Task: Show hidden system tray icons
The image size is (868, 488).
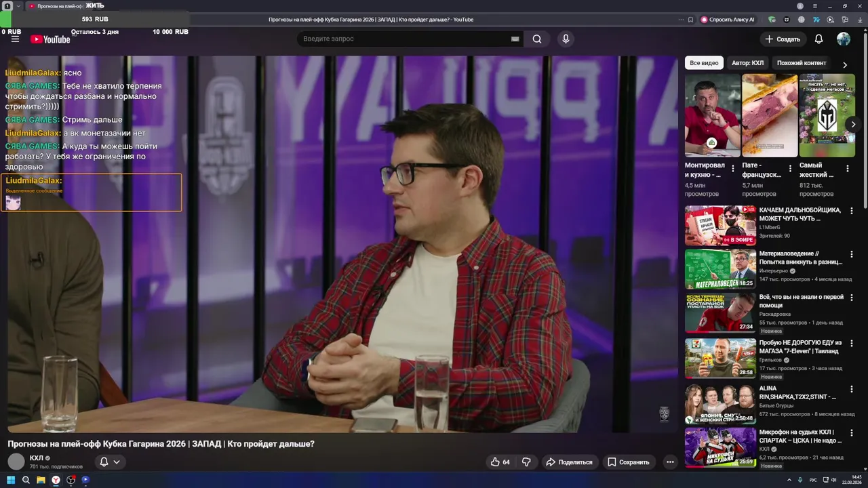Action: 789,480
